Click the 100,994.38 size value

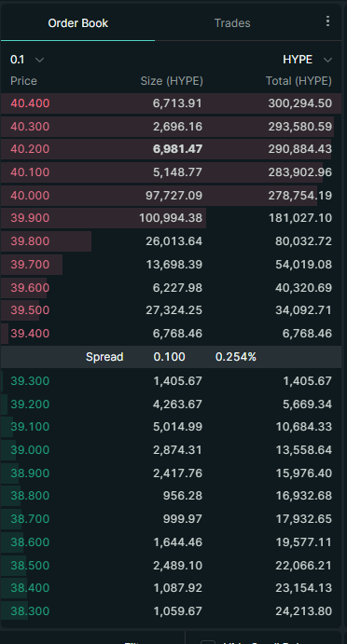tap(171, 218)
